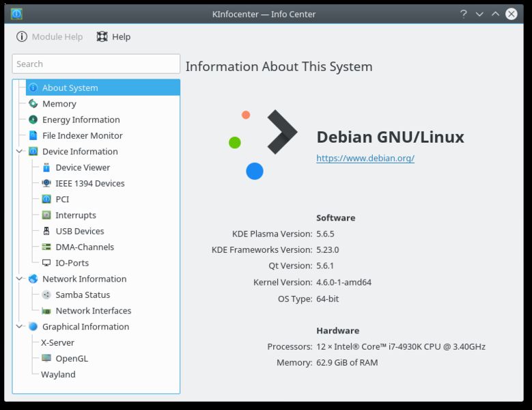Screen dimensions: 532x410
Task: Open the PCI module icon
Action: [46, 200]
